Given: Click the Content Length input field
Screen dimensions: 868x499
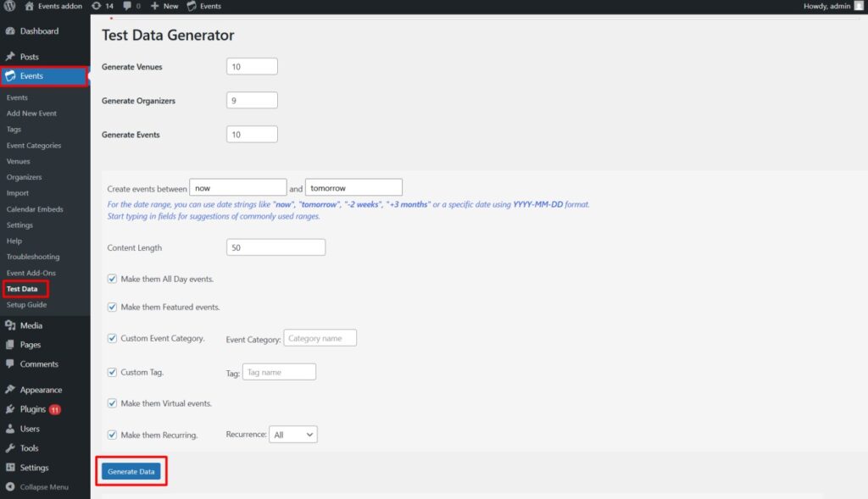Looking at the screenshot, I should pos(275,247).
